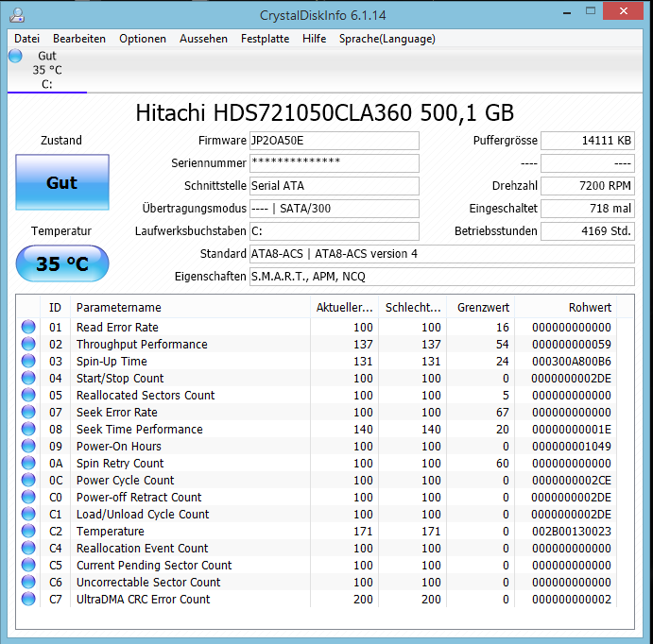Click status orb for Reallocation Event Count

point(28,548)
